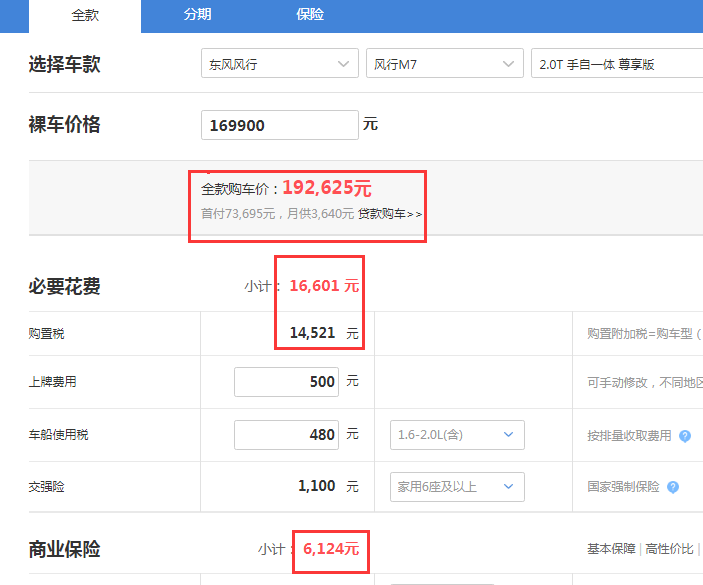The image size is (703, 585).
Task: Click the 国家强制保险 note text
Action: (623, 487)
